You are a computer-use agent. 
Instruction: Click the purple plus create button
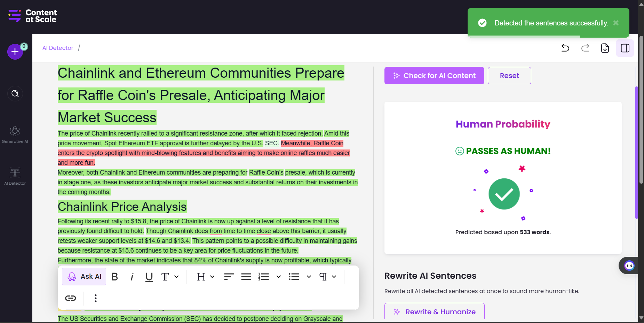tap(15, 52)
